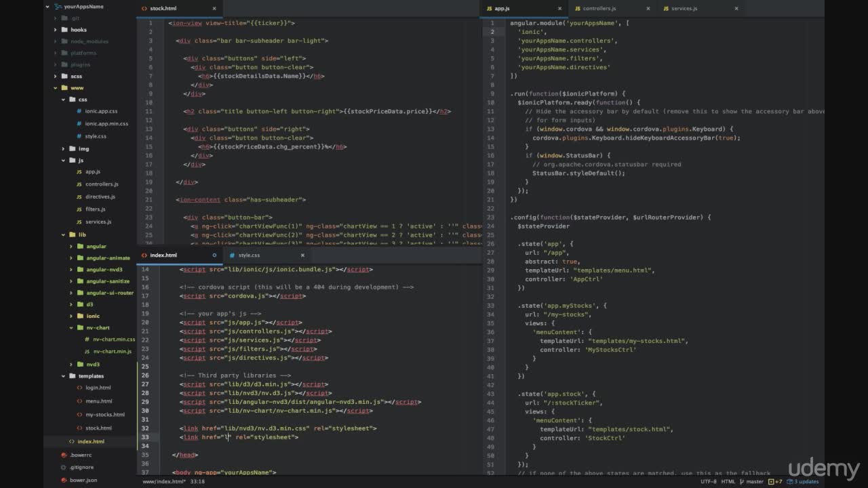868x488 pixels.
Task: Switch to the stock.html editor tab
Action: (x=180, y=9)
